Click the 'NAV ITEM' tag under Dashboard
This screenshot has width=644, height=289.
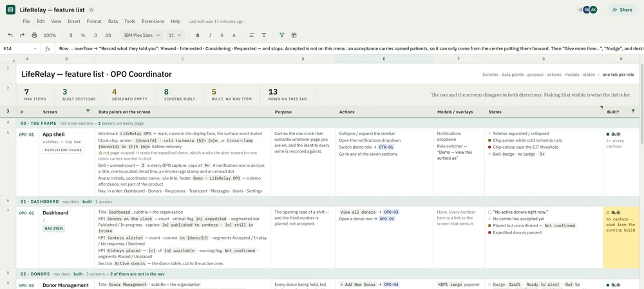tap(53, 228)
